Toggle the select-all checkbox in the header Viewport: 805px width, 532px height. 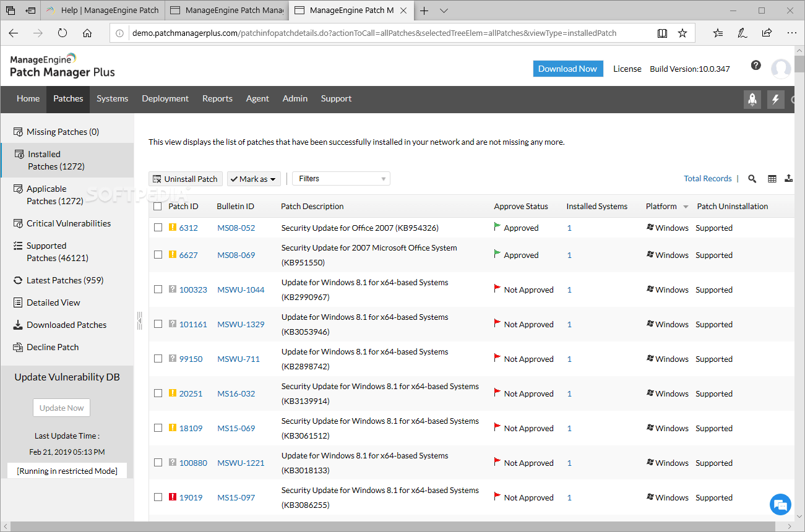point(158,206)
